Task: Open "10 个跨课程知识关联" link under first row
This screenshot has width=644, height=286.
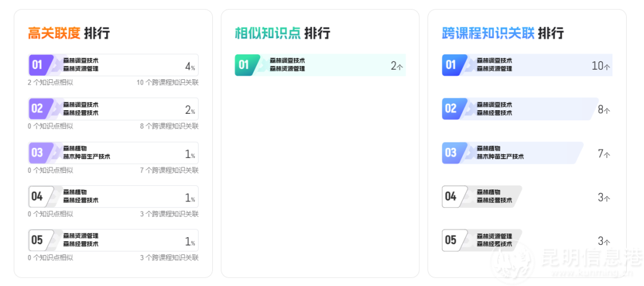Action: point(168,82)
